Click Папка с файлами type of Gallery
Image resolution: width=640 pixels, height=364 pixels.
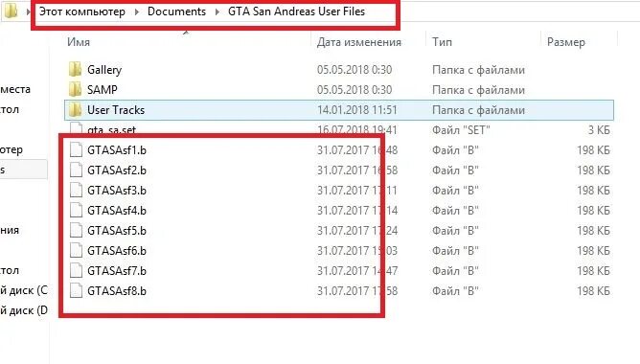point(478,70)
